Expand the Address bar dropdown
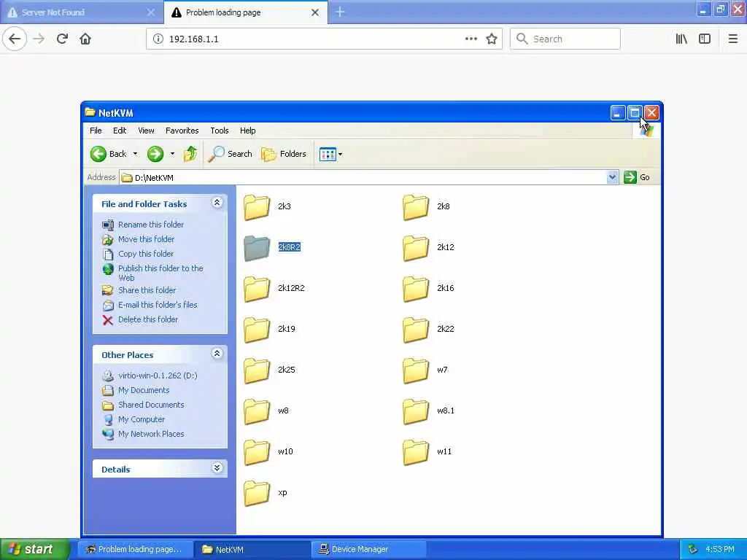 tap(613, 177)
